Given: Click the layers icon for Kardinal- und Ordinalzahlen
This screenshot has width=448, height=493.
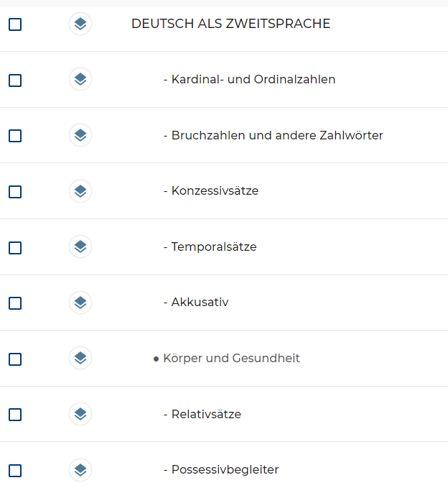Looking at the screenshot, I should point(80,80).
